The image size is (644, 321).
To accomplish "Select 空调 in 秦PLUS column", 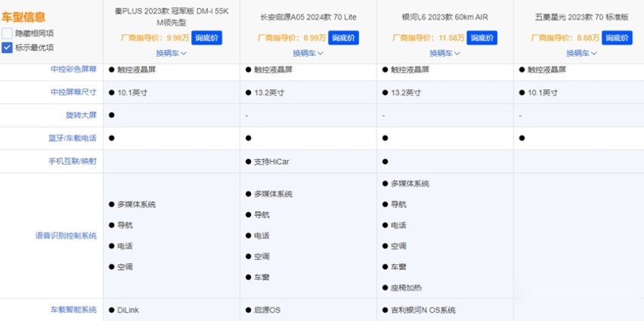I will pos(125,267).
